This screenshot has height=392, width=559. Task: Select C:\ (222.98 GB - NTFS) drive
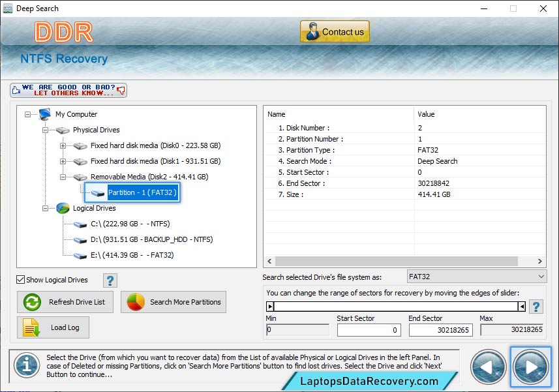click(x=130, y=224)
